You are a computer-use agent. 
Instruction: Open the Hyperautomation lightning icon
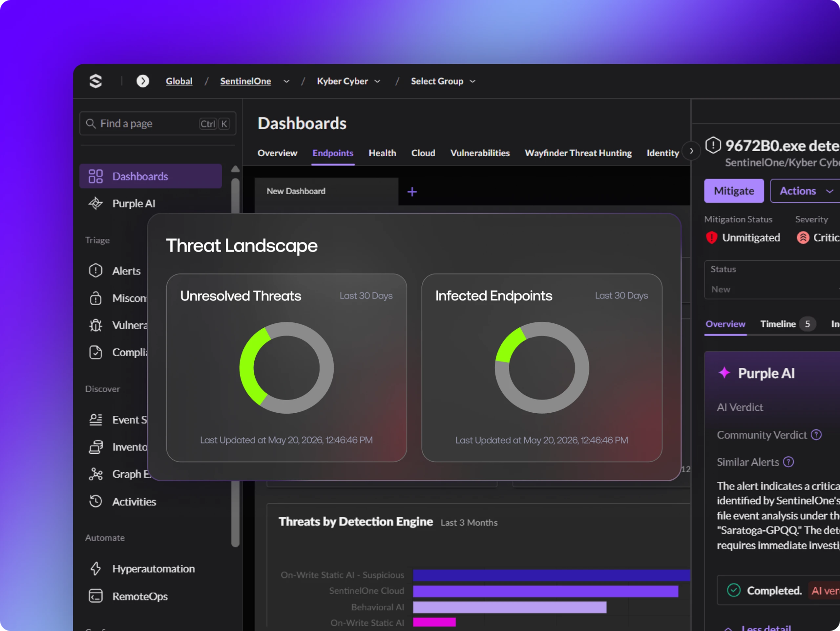coord(95,569)
